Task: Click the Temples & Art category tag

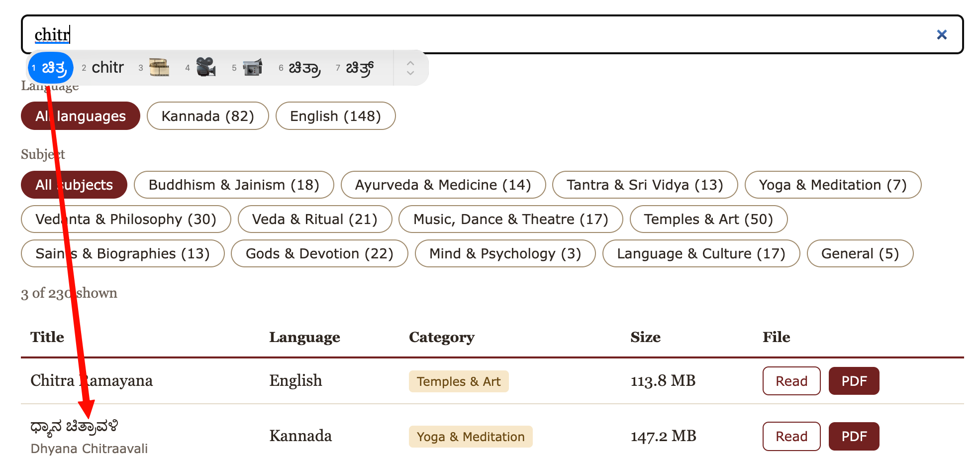Action: 459,381
